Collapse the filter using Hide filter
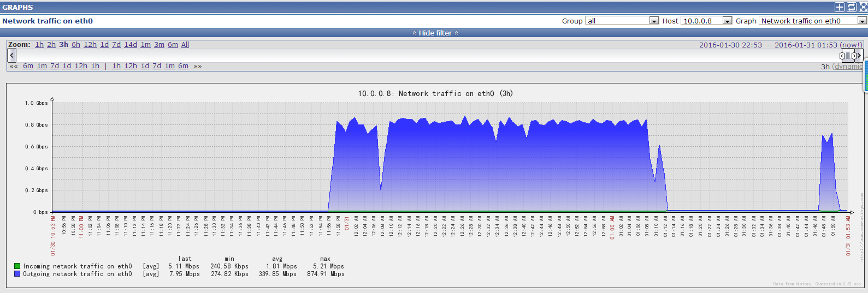The image size is (868, 293). [435, 33]
